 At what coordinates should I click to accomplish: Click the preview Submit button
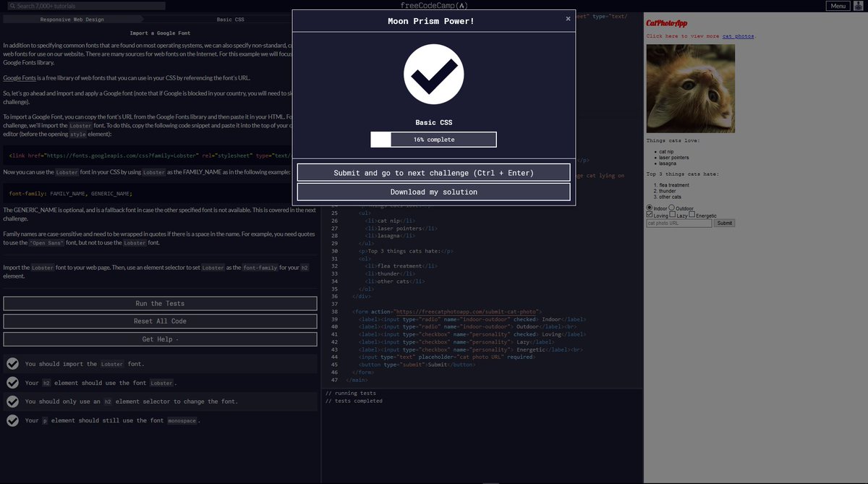click(x=724, y=223)
